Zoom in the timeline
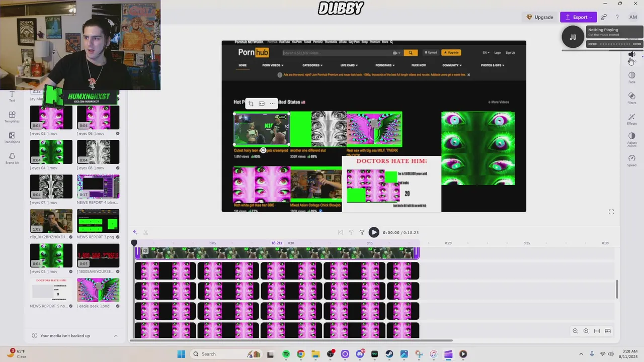 [x=586, y=331]
